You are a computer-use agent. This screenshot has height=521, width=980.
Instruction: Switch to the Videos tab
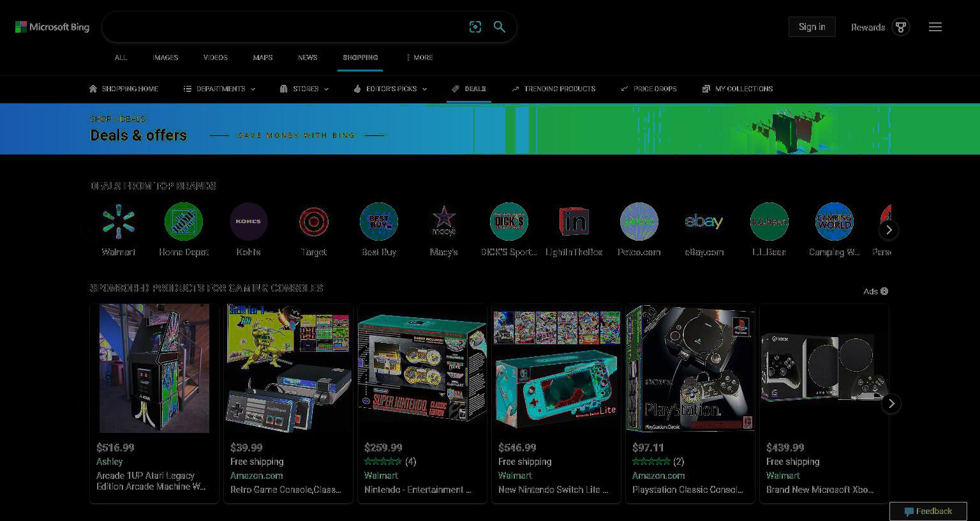click(x=216, y=57)
